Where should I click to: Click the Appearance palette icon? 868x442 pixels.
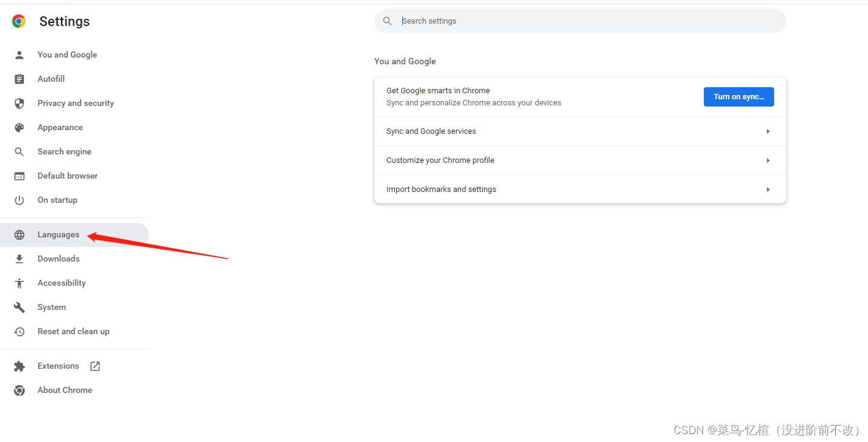click(19, 127)
